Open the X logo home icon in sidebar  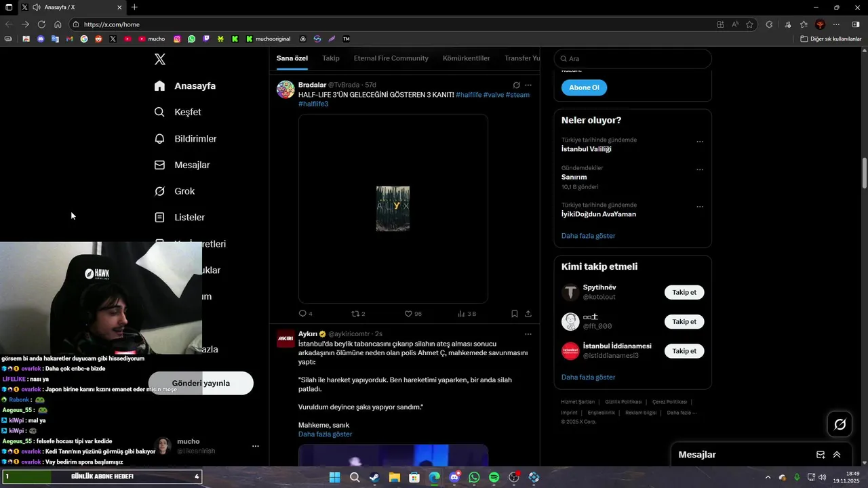point(160,60)
